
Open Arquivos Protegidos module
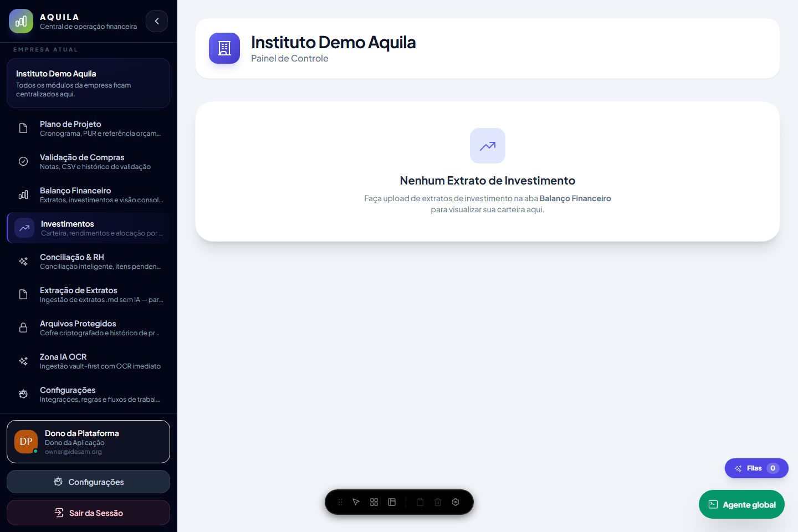click(88, 328)
